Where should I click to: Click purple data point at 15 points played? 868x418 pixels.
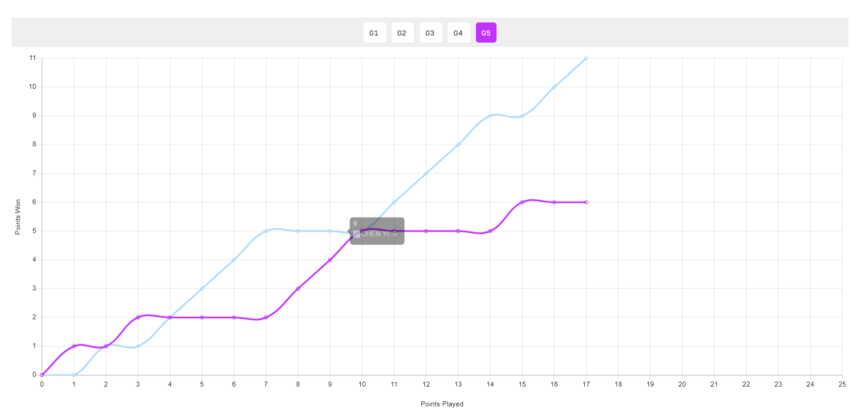(522, 202)
